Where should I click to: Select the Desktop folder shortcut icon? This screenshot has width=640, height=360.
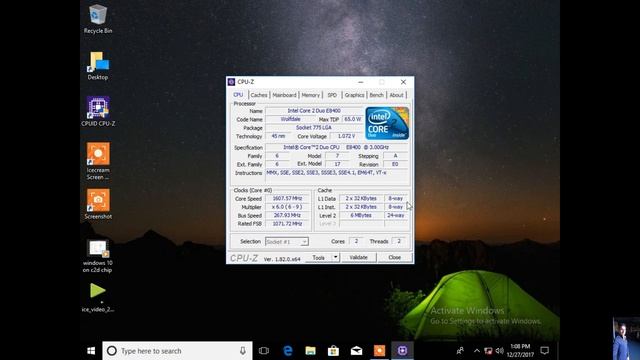pyautogui.click(x=98, y=66)
